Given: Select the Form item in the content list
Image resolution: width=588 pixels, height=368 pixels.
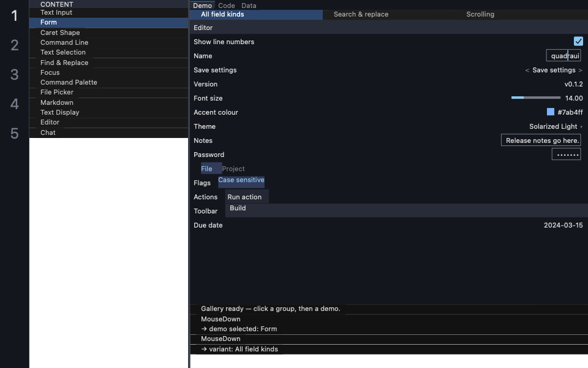Looking at the screenshot, I should click(x=109, y=23).
